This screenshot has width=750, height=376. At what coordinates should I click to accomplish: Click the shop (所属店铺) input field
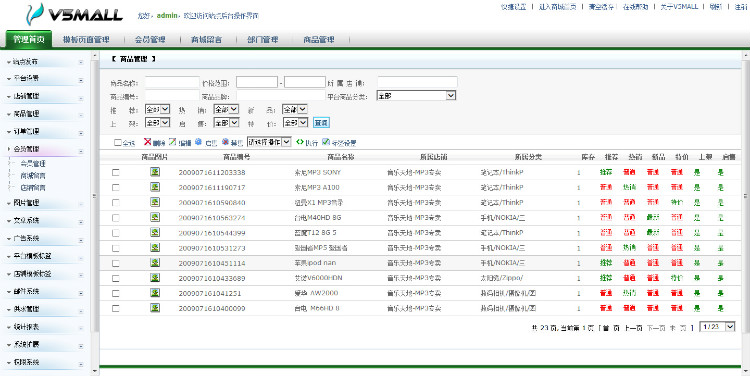pos(417,82)
